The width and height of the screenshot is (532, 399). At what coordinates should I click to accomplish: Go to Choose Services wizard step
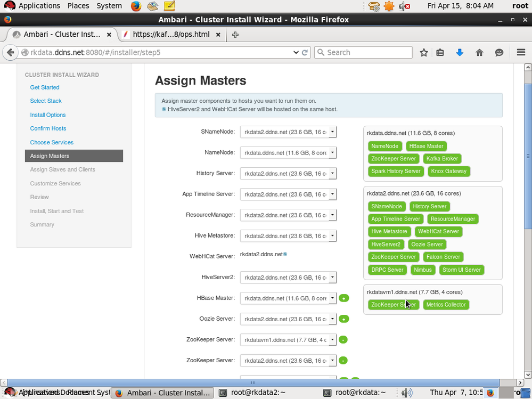coord(52,142)
